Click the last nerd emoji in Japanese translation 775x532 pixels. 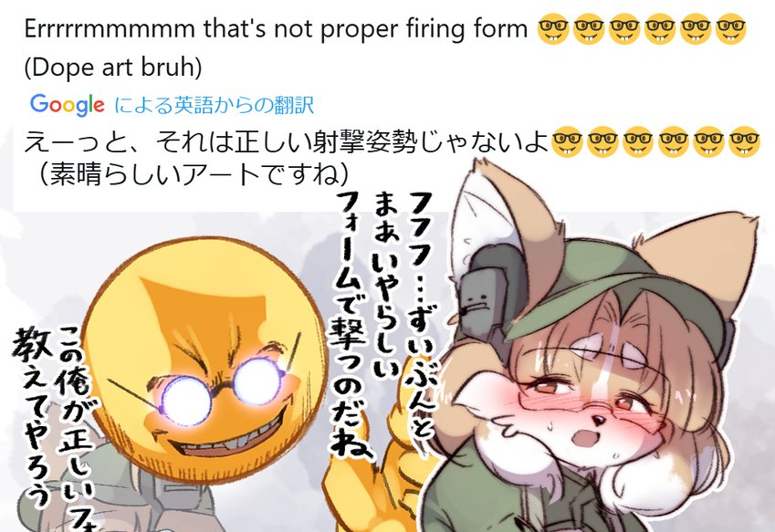[x=744, y=141]
